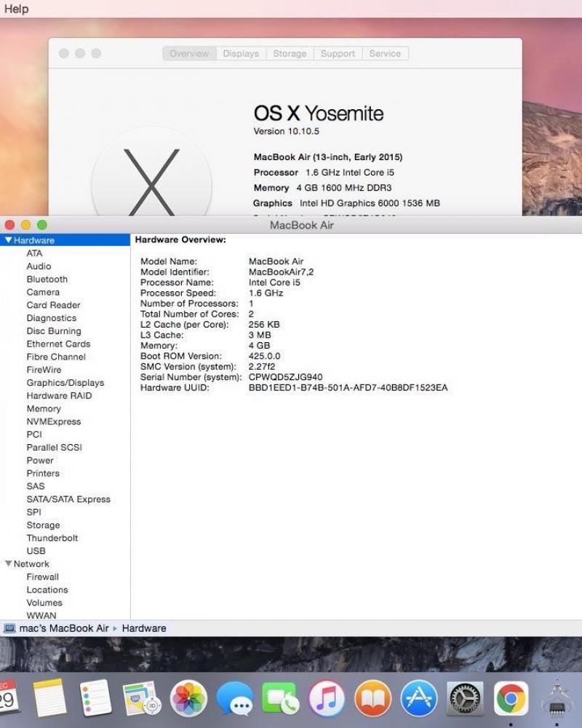
Task: Launch Reminders from the Dock
Action: [95, 698]
